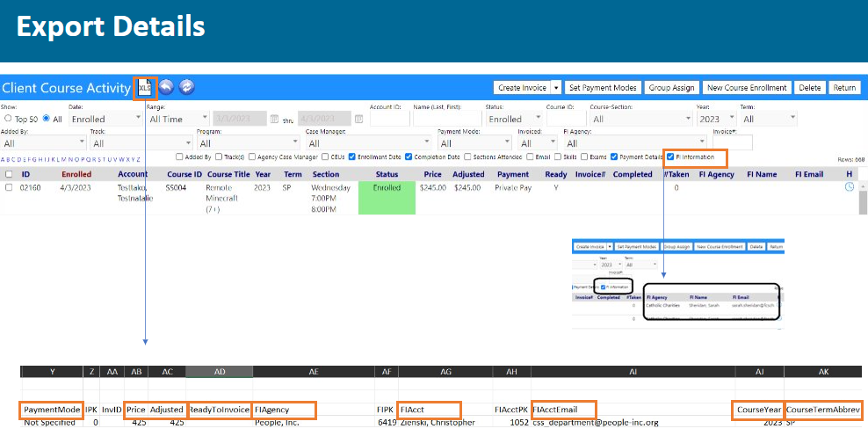The image size is (868, 436).
Task: Select the checkbox for row 02160
Action: pyautogui.click(x=8, y=187)
